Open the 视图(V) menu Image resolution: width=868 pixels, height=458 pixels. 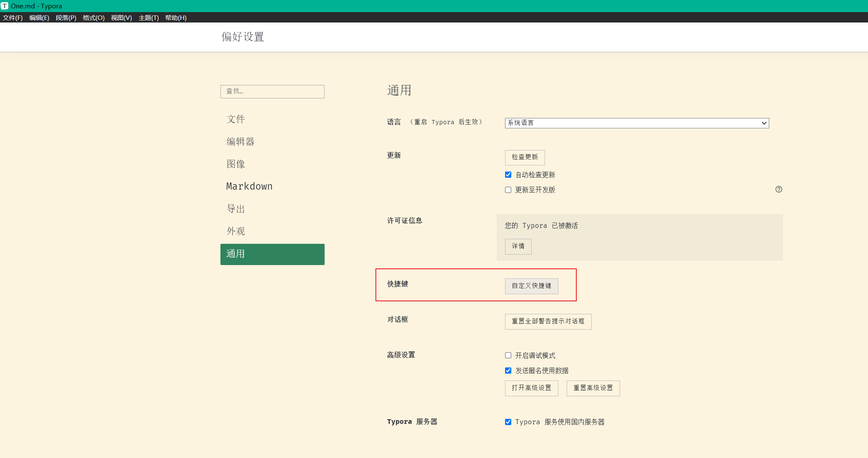(x=121, y=18)
